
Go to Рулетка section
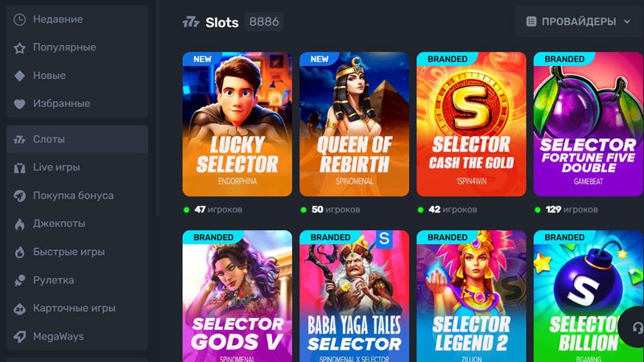click(53, 280)
